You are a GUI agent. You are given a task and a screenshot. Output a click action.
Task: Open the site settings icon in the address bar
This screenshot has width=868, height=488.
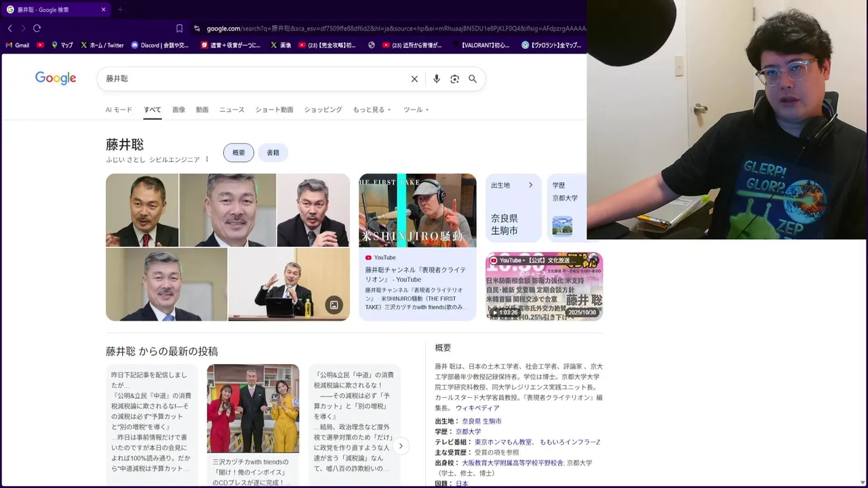point(197,28)
